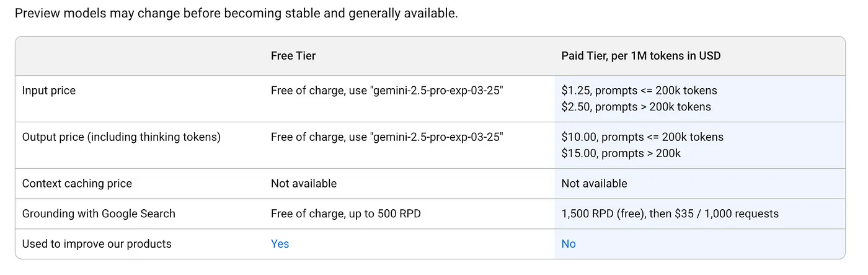Click the Free Tier output price cell text
Screen dimensions: 868x275
(387, 137)
